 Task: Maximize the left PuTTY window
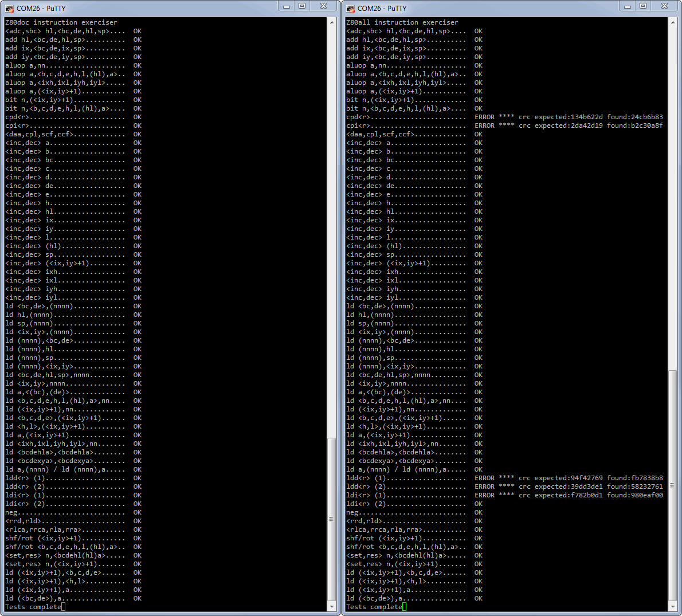(x=302, y=6)
